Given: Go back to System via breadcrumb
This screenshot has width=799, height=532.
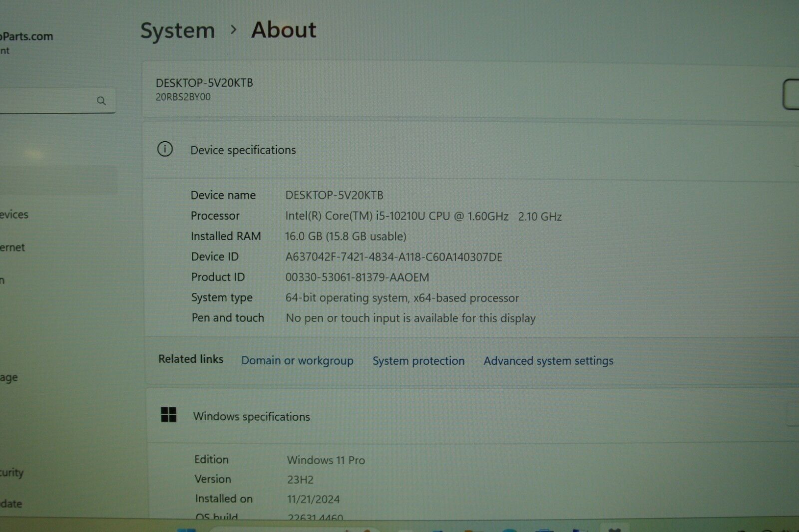Looking at the screenshot, I should coord(177,30).
